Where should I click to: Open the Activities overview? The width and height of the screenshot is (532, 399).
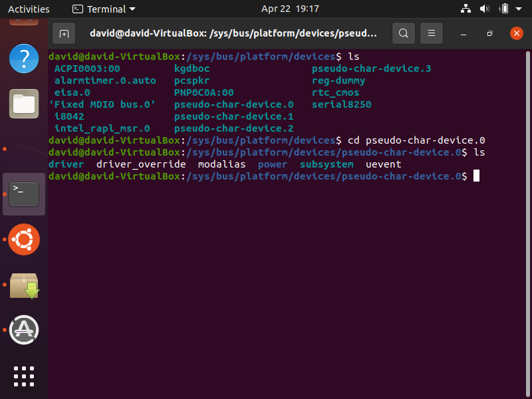click(x=29, y=9)
